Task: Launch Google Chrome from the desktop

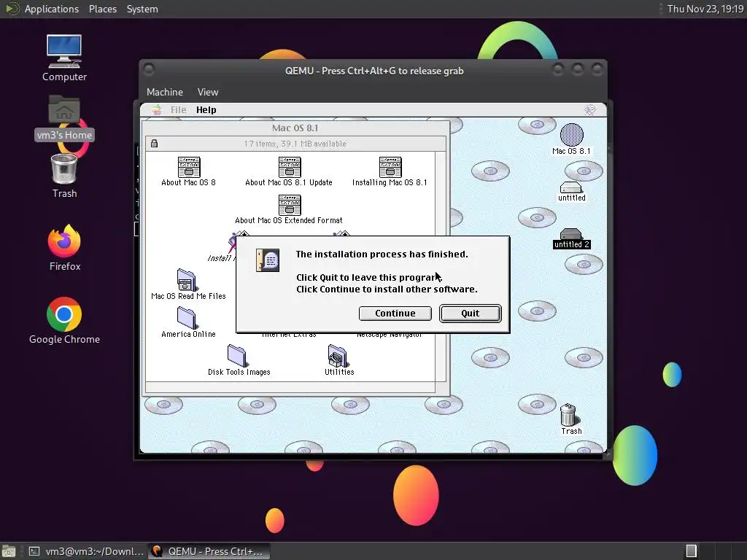Action: click(x=64, y=314)
